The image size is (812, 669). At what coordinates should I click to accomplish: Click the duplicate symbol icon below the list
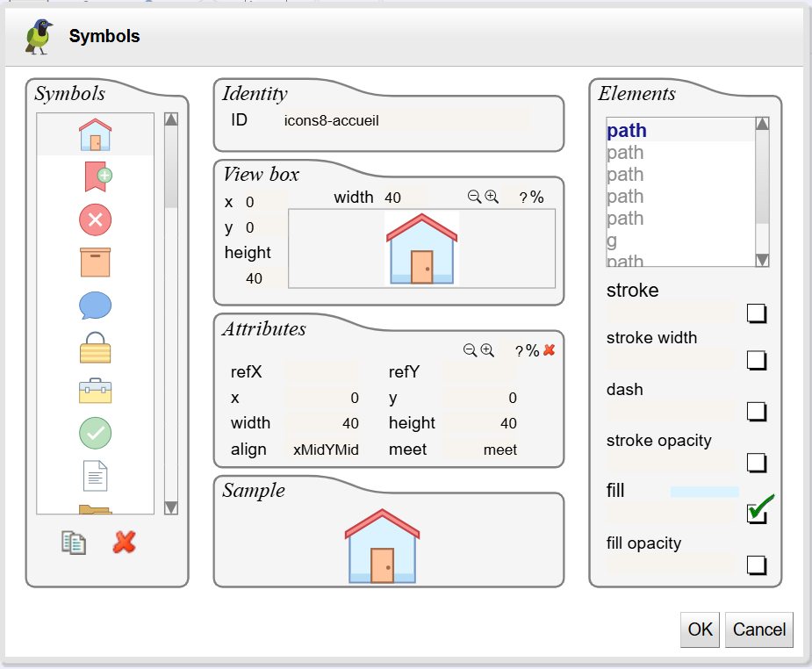tap(74, 543)
